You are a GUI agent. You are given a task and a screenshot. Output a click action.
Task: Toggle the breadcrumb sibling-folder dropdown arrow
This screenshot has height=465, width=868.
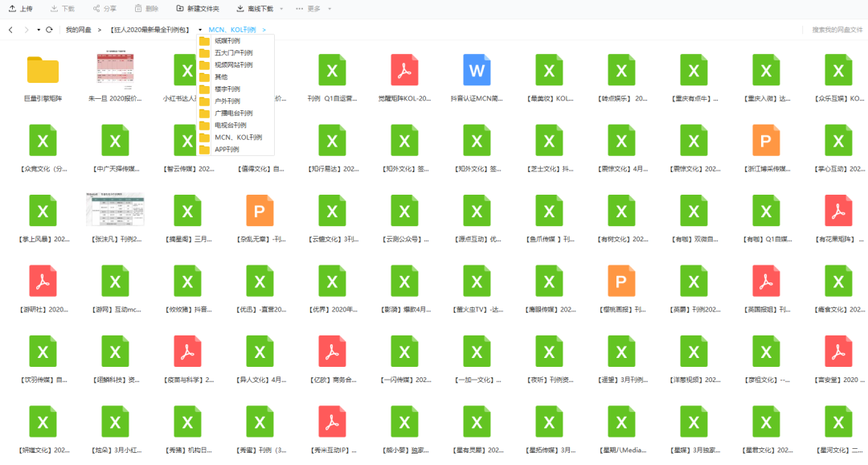click(x=200, y=30)
